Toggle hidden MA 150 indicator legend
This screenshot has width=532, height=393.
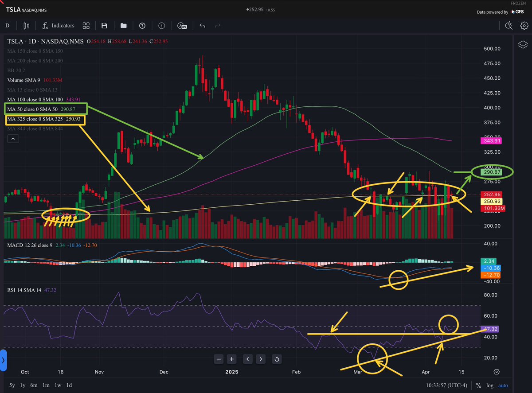pyautogui.click(x=35, y=51)
